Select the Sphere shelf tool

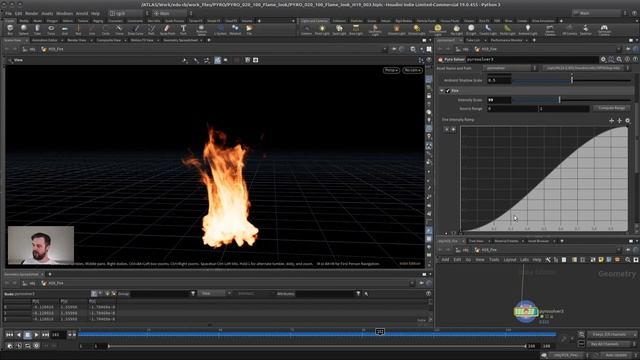click(x=24, y=29)
